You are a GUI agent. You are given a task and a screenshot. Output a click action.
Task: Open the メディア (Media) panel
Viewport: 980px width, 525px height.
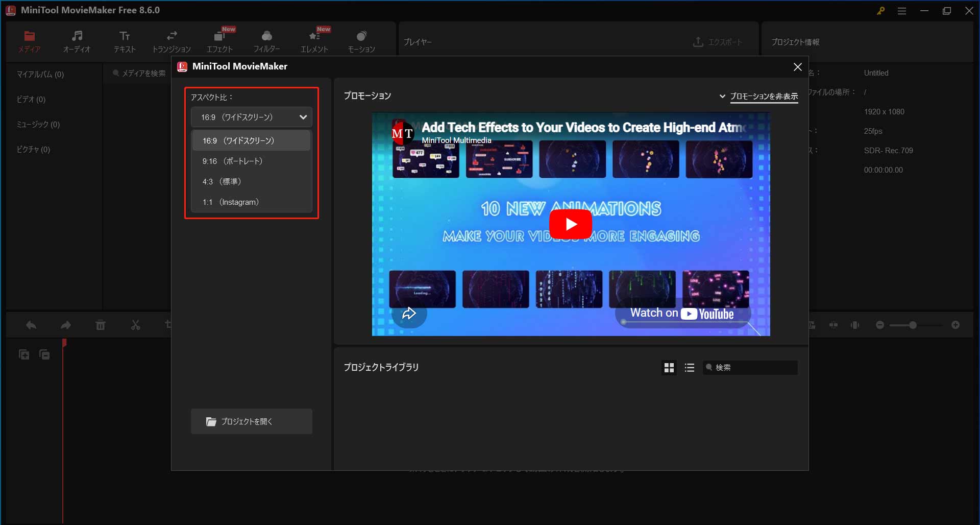pyautogui.click(x=29, y=41)
